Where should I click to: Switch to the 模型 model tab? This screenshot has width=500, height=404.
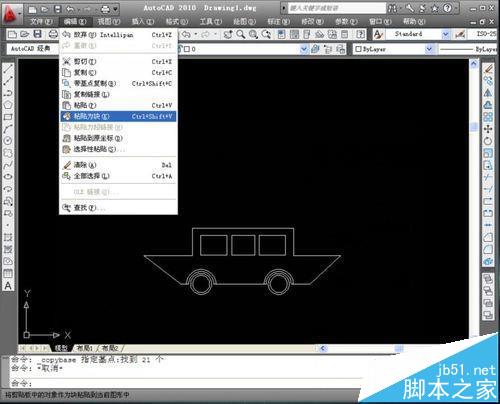pos(61,348)
